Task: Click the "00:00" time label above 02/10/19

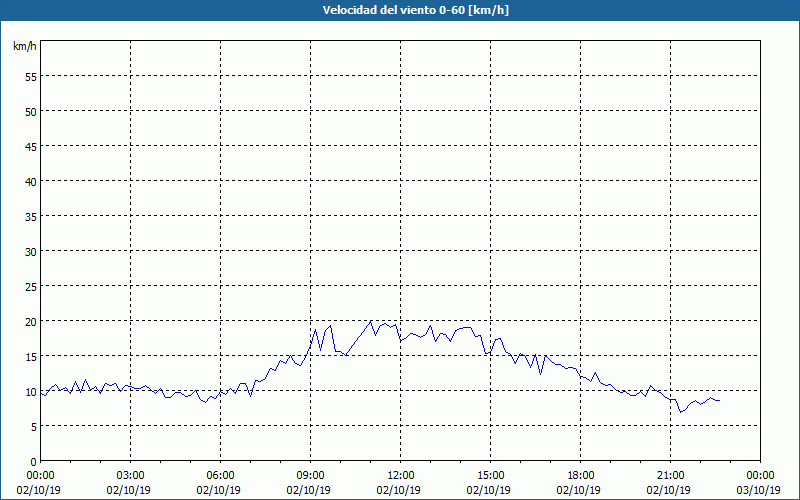Action: [x=40, y=476]
